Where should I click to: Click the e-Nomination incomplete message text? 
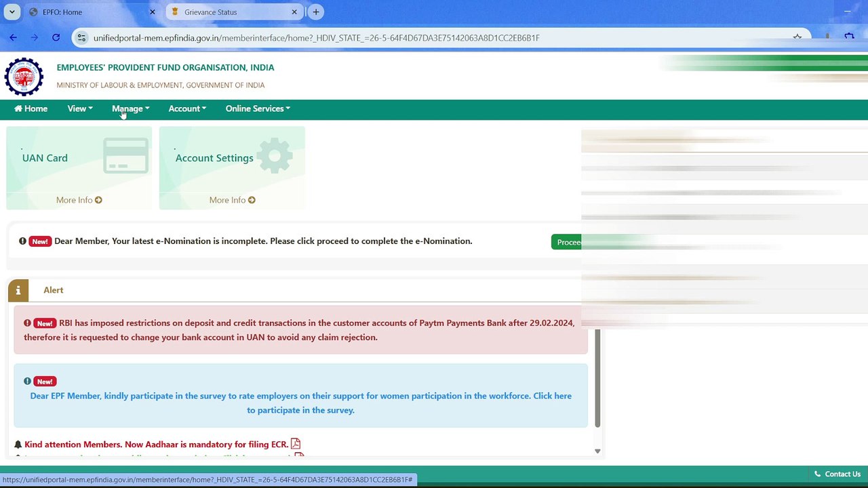[x=263, y=241]
